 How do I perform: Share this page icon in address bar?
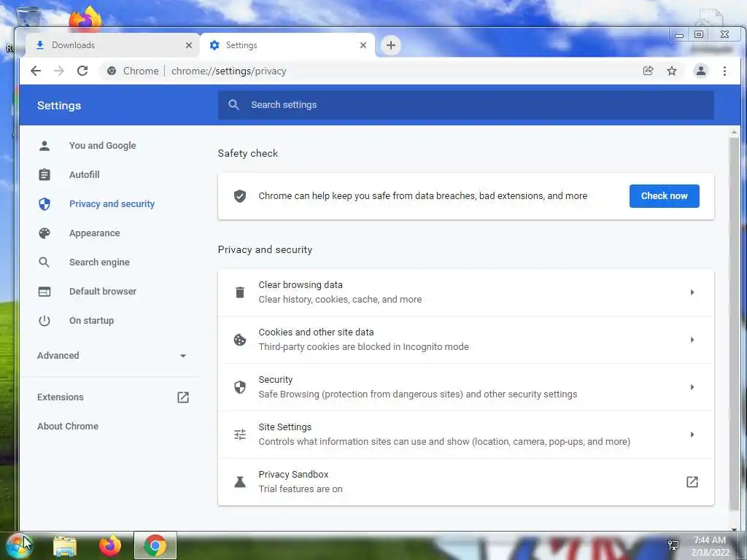point(648,71)
